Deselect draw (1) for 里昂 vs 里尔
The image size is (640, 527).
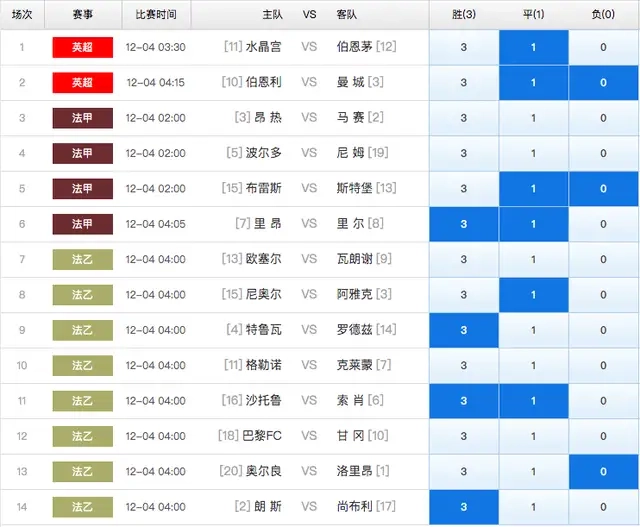533,224
